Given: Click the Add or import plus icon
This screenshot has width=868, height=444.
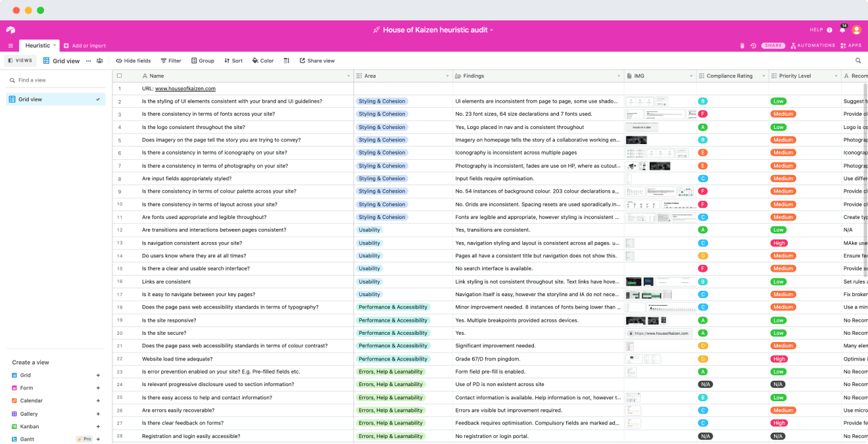Looking at the screenshot, I should point(66,45).
